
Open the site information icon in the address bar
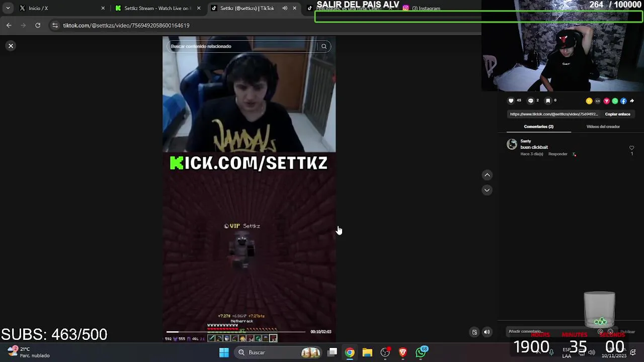point(55,25)
